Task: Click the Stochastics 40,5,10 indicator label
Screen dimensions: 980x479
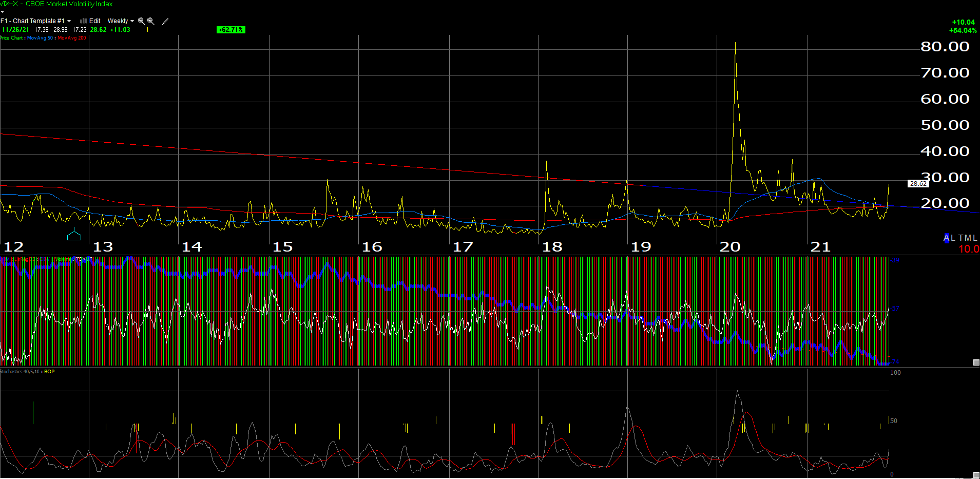Action: pyautogui.click(x=20, y=372)
